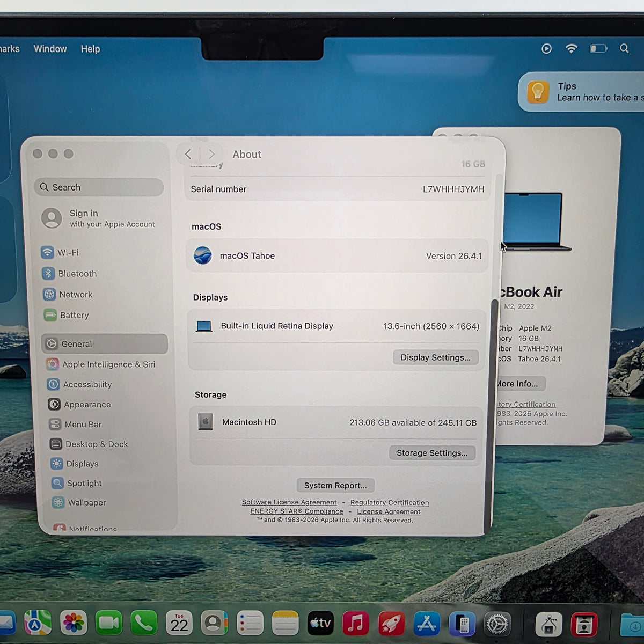Click 213.06 GB available of 245.11 GB
644x644 pixels.
pyautogui.click(x=413, y=423)
